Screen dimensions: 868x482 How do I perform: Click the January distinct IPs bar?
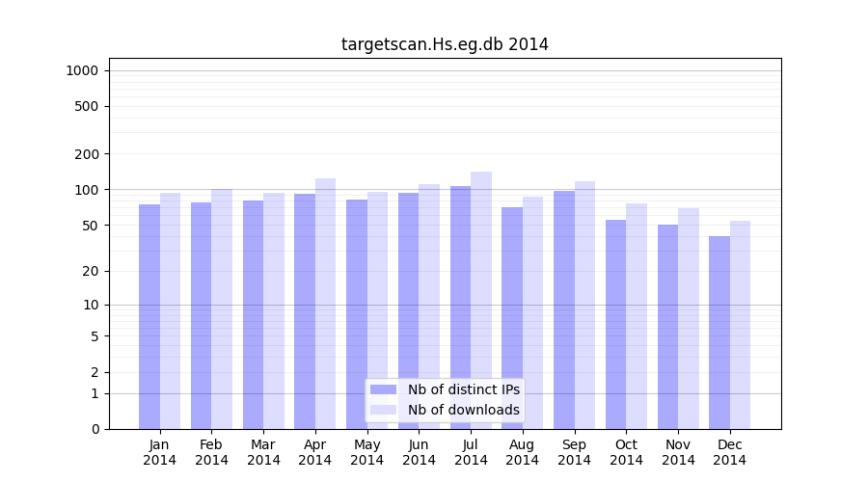[x=149, y=316]
